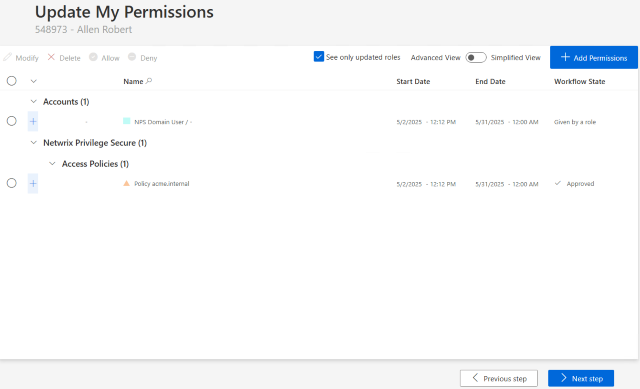Click the Deny circle icon
Image resolution: width=640 pixels, height=389 pixels.
pos(132,57)
